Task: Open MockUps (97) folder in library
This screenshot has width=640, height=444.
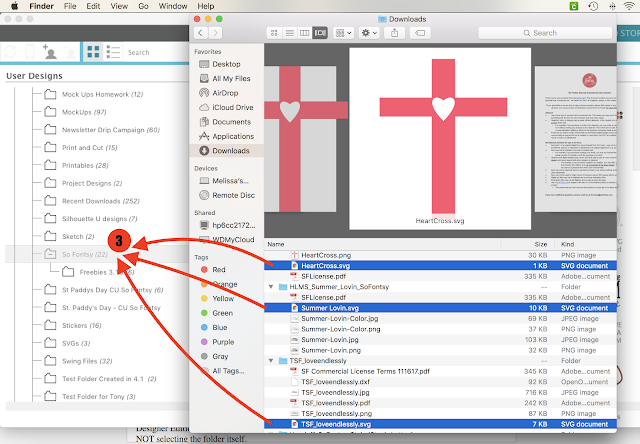Action: point(84,112)
